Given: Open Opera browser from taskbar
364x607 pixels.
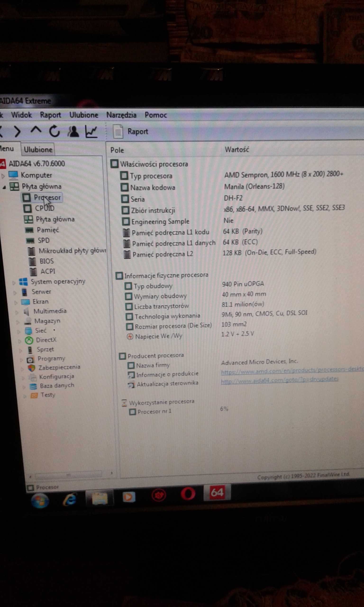Looking at the screenshot, I should tap(188, 494).
